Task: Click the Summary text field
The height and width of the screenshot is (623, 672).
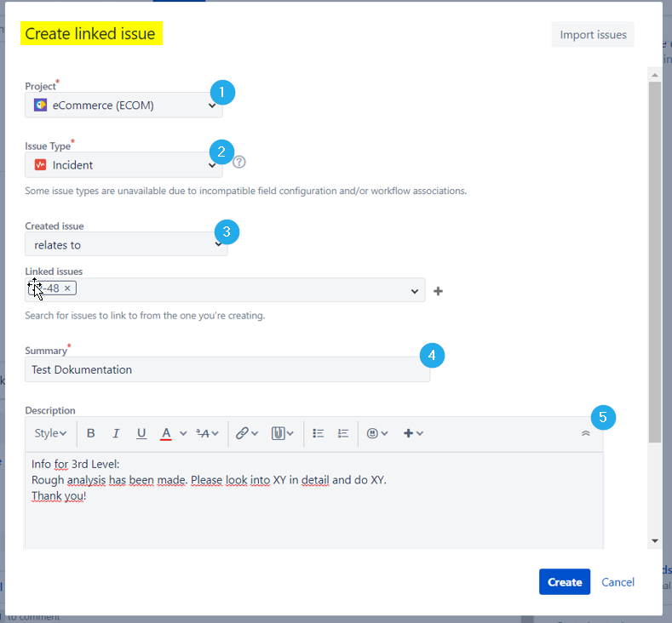Action: click(226, 369)
